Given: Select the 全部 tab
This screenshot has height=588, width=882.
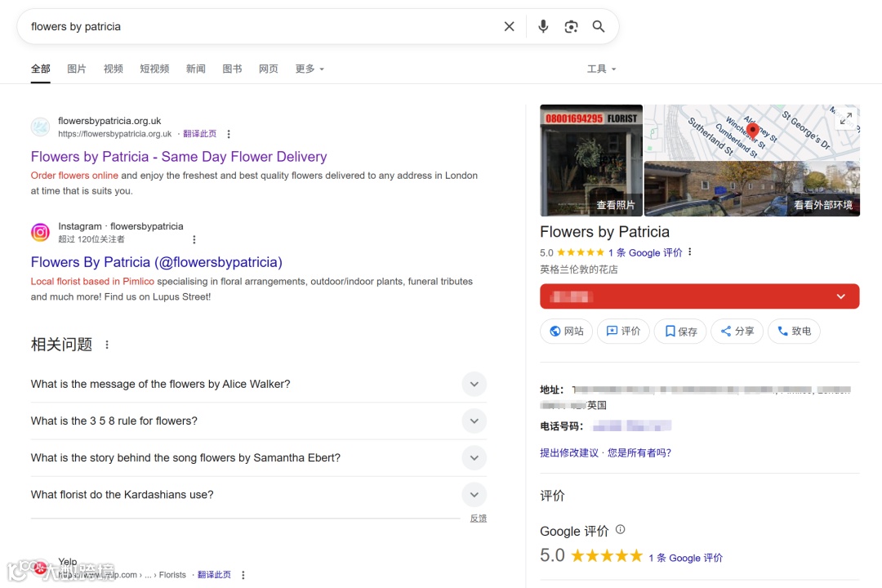Looking at the screenshot, I should pyautogui.click(x=41, y=69).
